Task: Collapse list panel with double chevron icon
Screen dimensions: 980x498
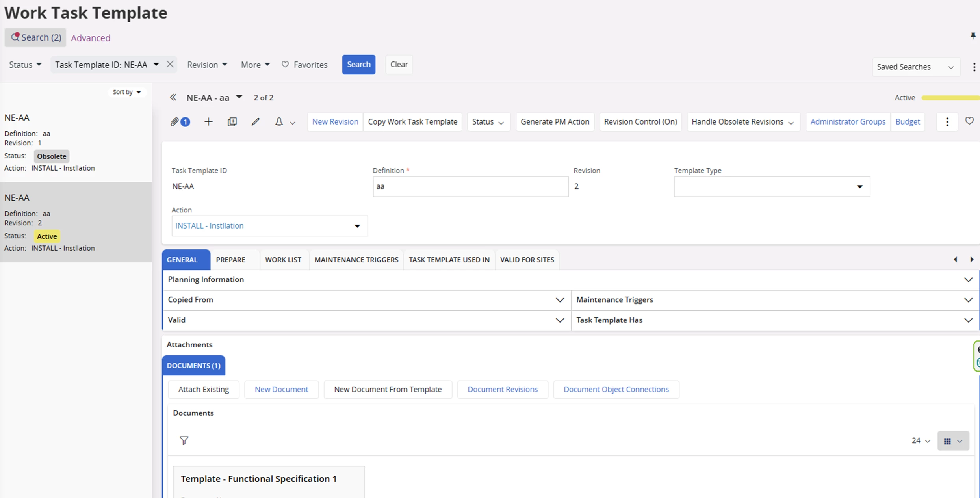Action: coord(173,97)
